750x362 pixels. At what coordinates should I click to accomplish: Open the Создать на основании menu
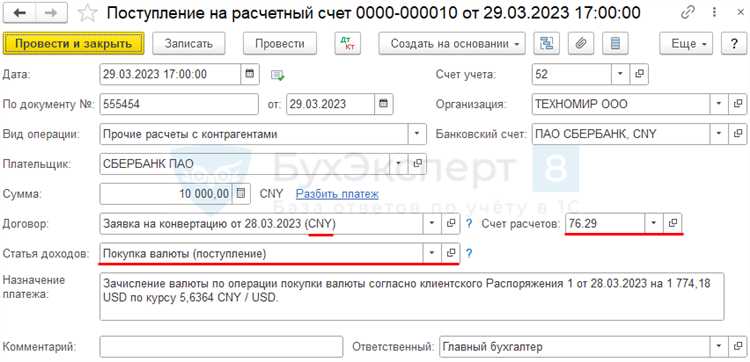point(452,44)
